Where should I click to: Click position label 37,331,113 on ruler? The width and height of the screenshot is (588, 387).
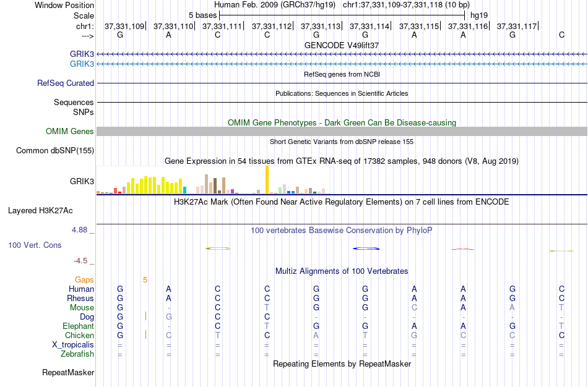[321, 26]
